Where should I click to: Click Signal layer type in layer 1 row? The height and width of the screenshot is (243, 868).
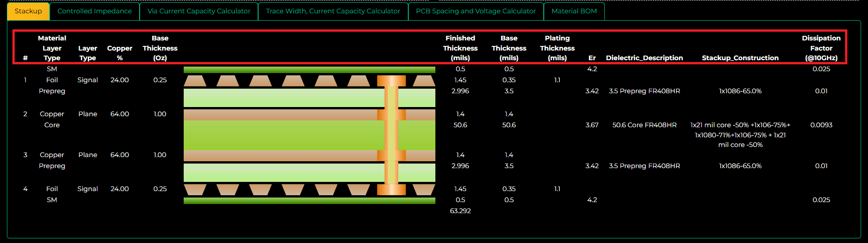pyautogui.click(x=88, y=80)
